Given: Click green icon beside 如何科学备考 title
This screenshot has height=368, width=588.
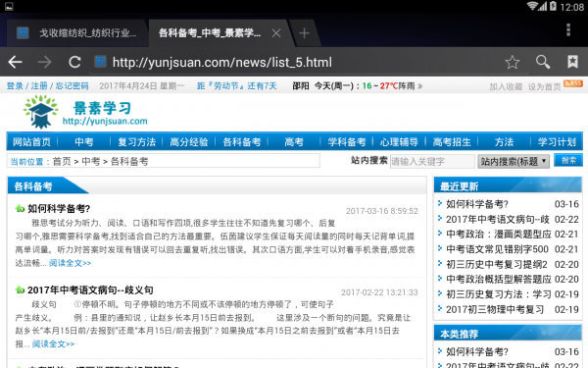Looking at the screenshot, I should click(20, 208).
